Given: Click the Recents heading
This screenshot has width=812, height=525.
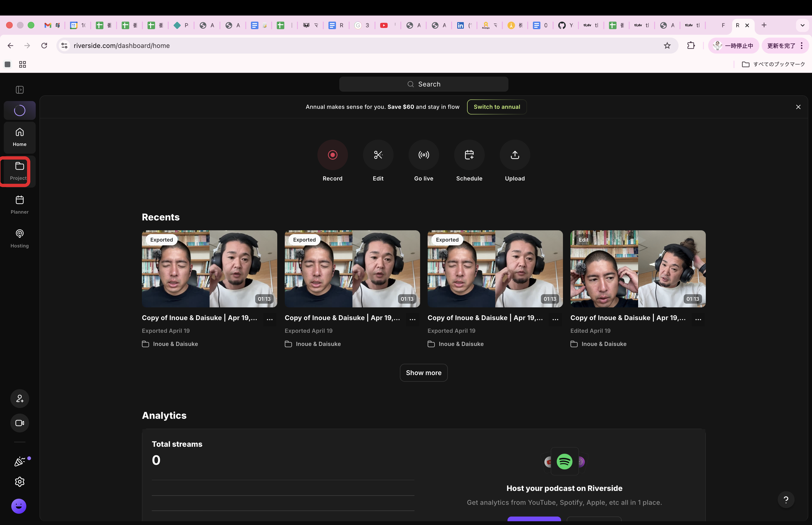Looking at the screenshot, I should (160, 218).
